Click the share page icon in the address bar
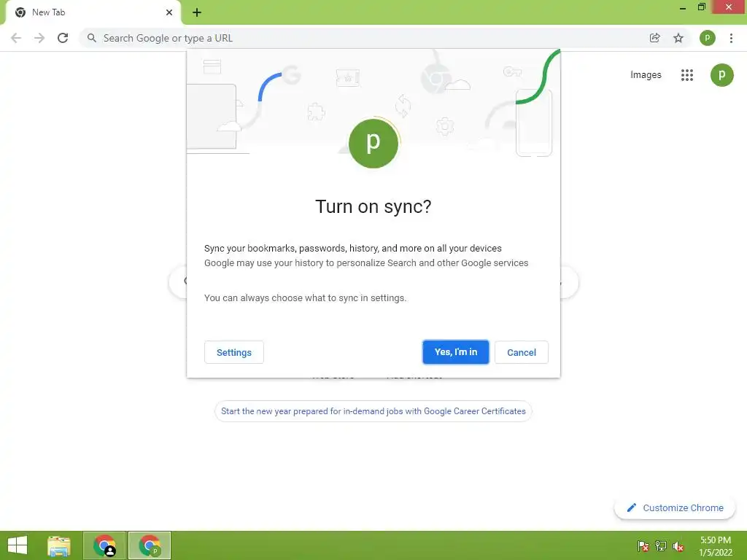The height and width of the screenshot is (560, 747). coord(655,38)
